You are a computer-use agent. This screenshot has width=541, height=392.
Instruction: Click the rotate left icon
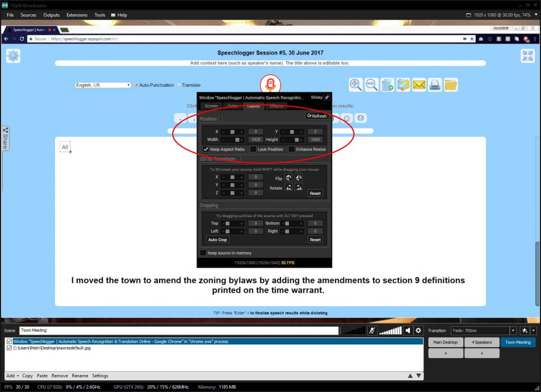coord(288,188)
